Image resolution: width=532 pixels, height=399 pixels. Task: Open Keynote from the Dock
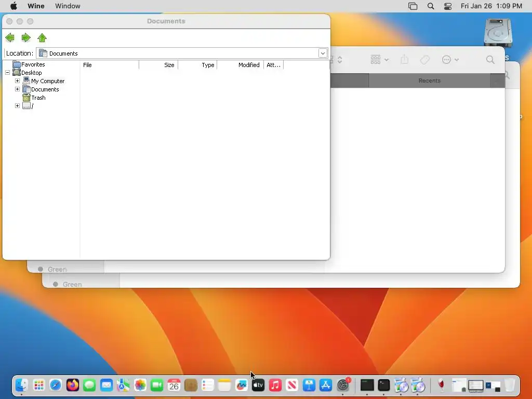click(x=309, y=385)
